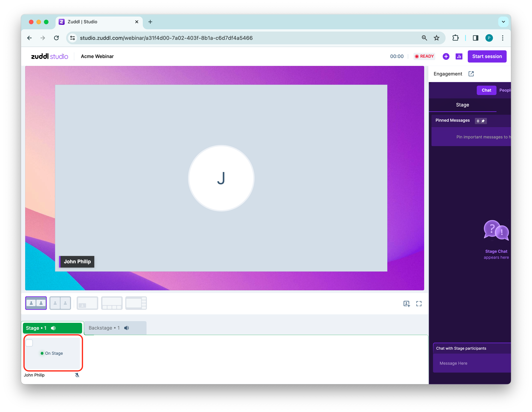Image resolution: width=532 pixels, height=412 pixels.
Task: Unmute John Philip's microphone icon
Action: click(x=77, y=375)
